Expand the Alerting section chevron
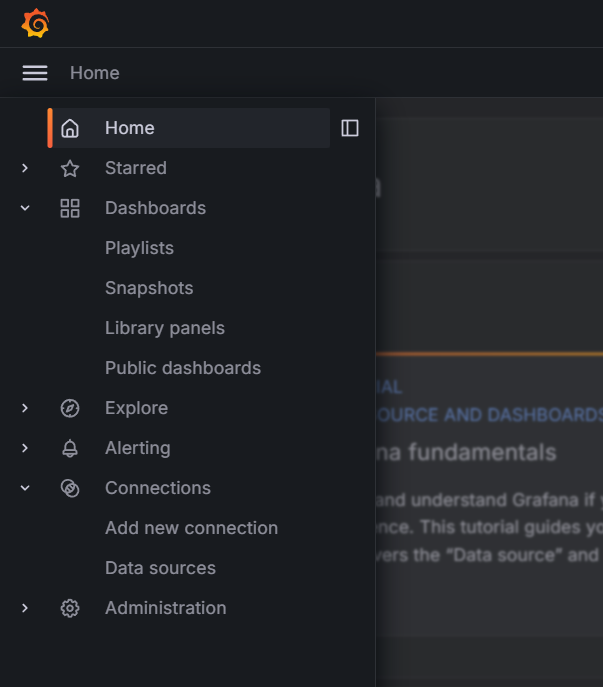Viewport: 603px width, 687px height. click(x=25, y=448)
